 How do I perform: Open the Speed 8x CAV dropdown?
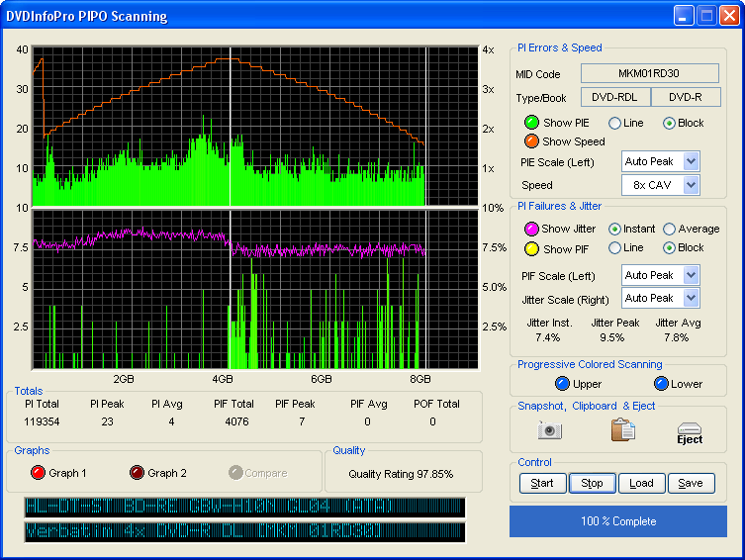pyautogui.click(x=661, y=185)
